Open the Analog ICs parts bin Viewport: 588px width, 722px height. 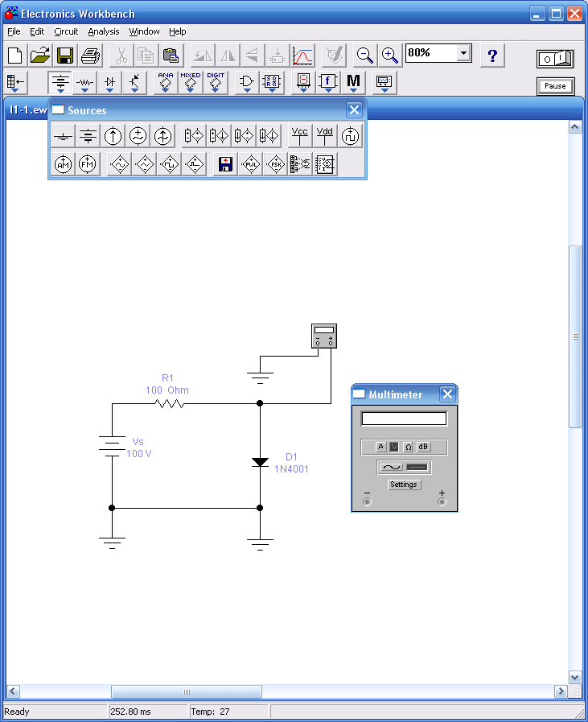tap(165, 82)
